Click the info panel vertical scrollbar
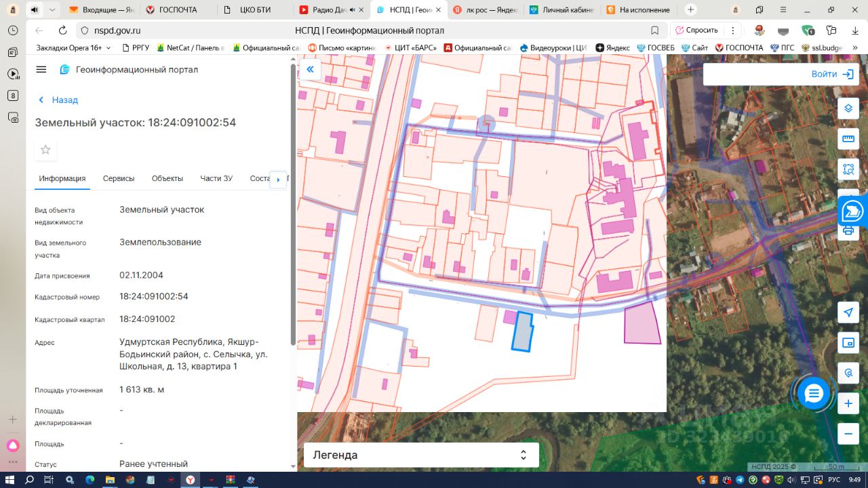The width and height of the screenshot is (868, 488). (x=293, y=203)
